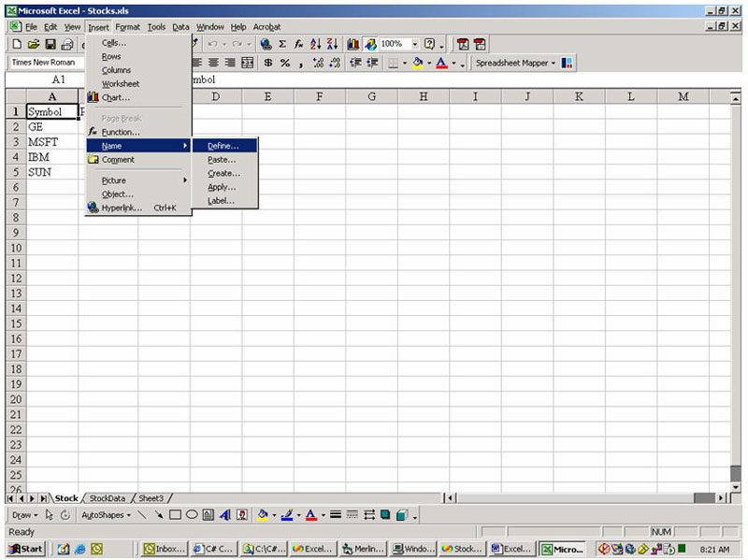Click the Increase Indent icon

372,63
